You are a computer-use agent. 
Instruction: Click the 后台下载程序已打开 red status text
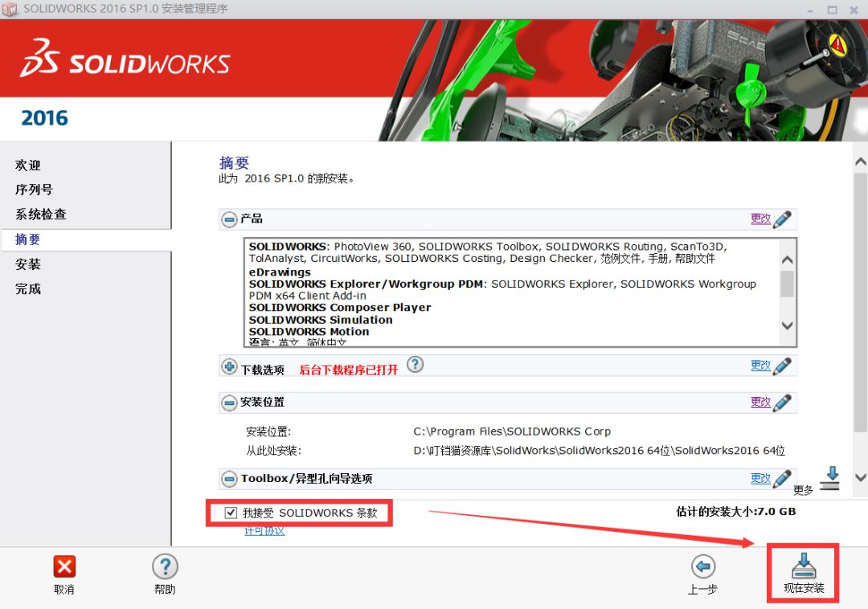click(x=349, y=370)
